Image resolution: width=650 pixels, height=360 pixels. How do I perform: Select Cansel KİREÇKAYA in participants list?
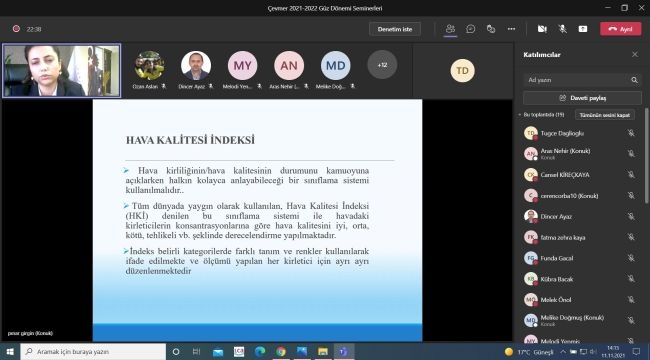579,175
